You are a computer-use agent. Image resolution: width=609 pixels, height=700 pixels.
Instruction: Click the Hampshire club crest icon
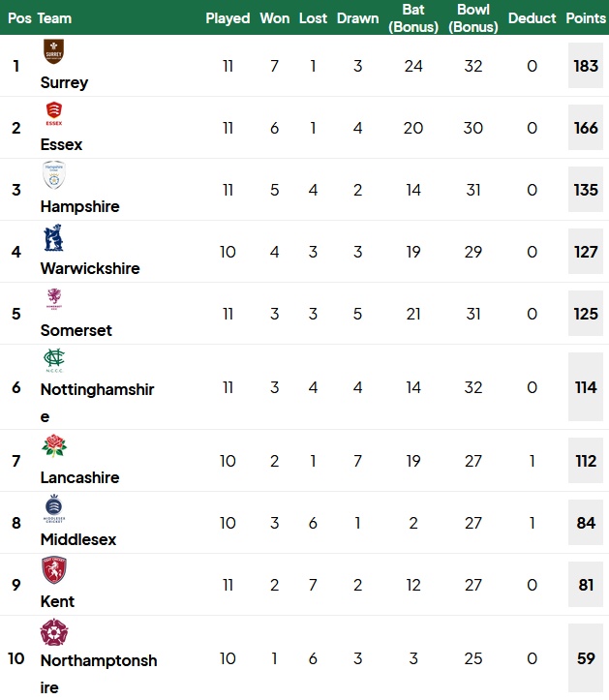(x=54, y=175)
